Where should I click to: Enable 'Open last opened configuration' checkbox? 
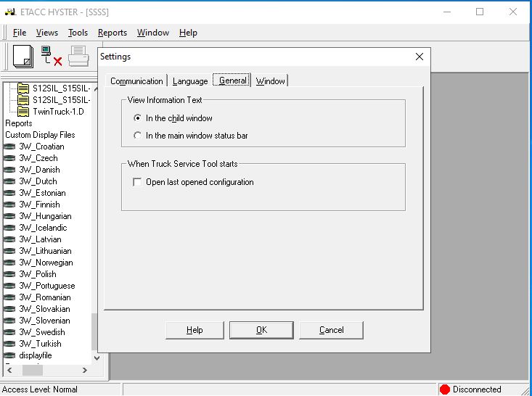pos(137,182)
